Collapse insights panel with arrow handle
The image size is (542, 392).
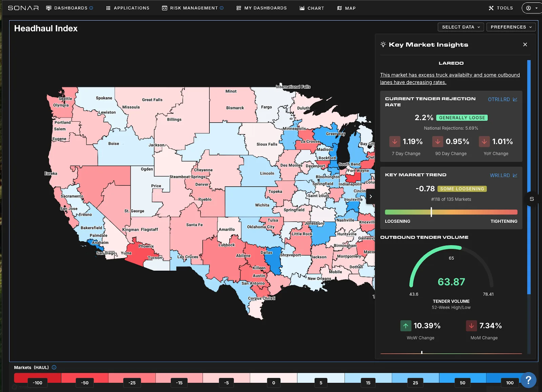[x=371, y=197]
